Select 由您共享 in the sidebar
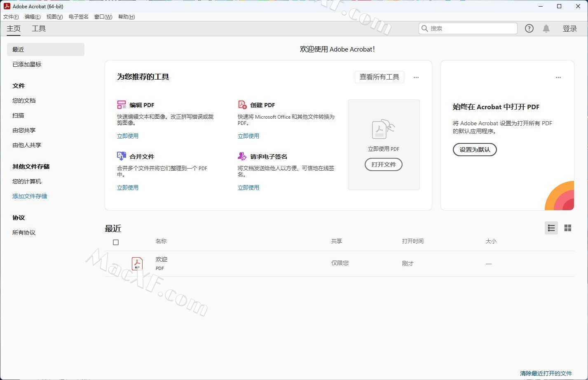Image resolution: width=588 pixels, height=380 pixels. tap(24, 130)
